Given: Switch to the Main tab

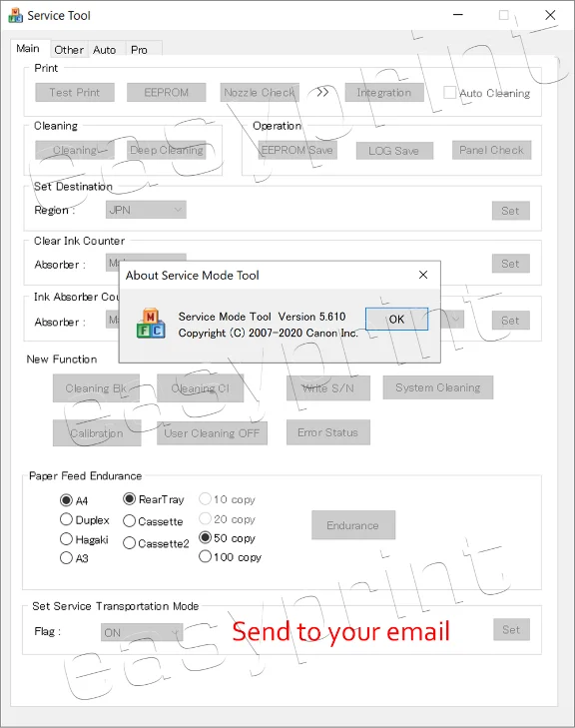Looking at the screenshot, I should click(x=28, y=48).
